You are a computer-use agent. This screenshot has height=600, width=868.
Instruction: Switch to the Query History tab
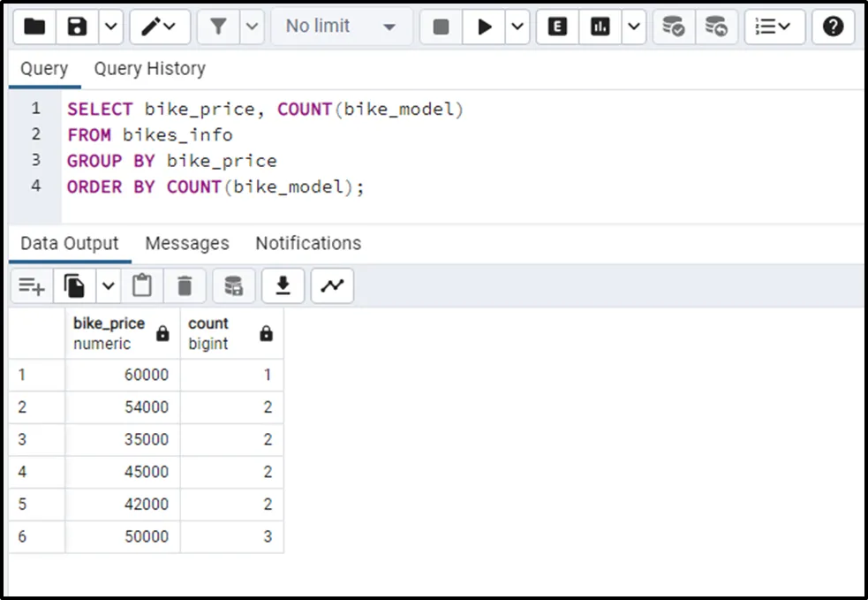click(149, 69)
